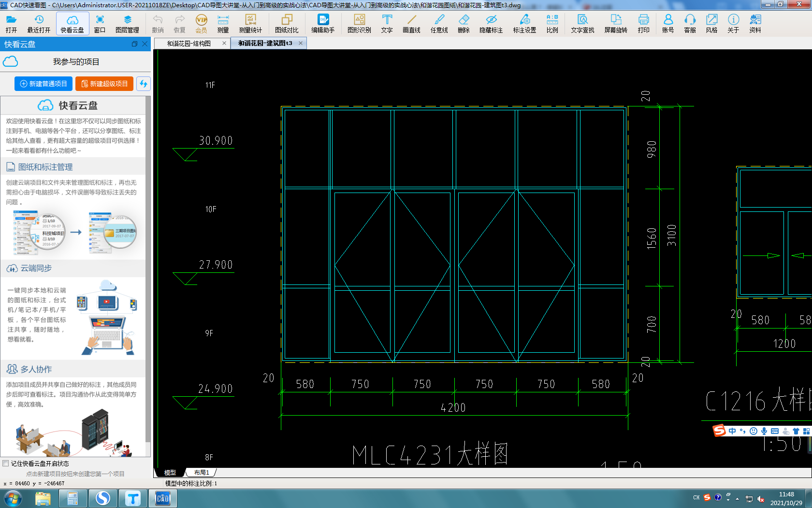The width and height of the screenshot is (812, 508).
Task: Close the 和谐花园-结构图 tab
Action: 224,43
